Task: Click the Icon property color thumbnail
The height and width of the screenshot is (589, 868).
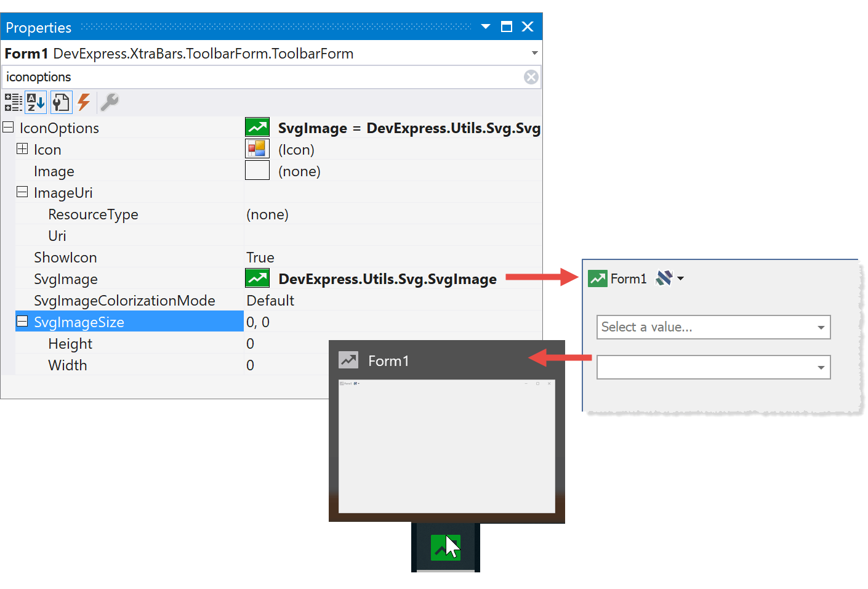Action: click(x=257, y=148)
